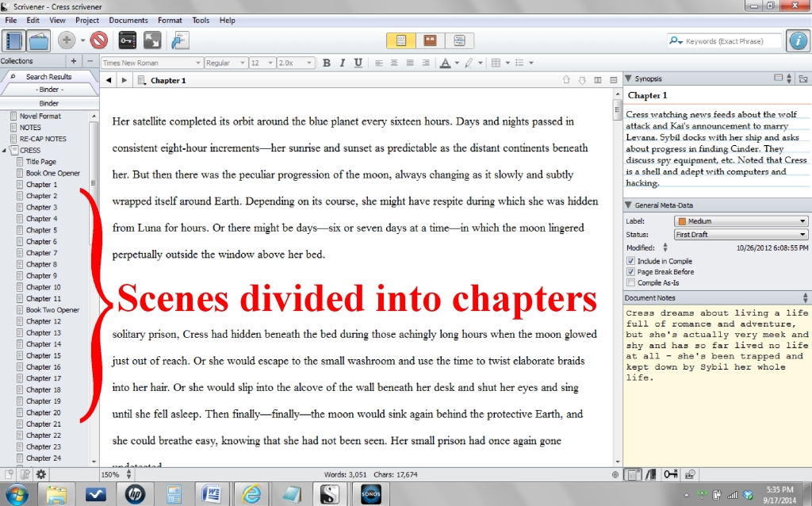
Task: Open RE-CAP NOTES in binder
Action: [43, 139]
